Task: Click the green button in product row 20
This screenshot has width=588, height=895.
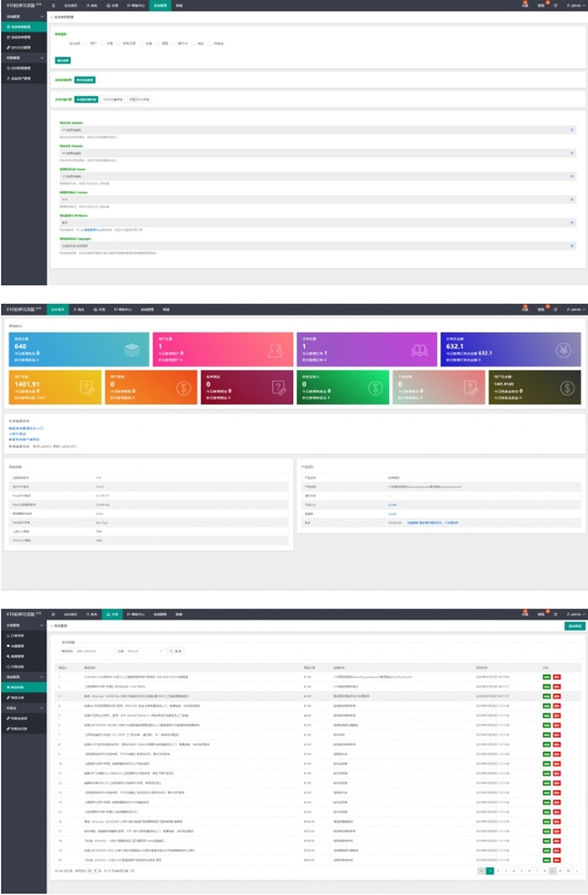Action: tap(546, 860)
